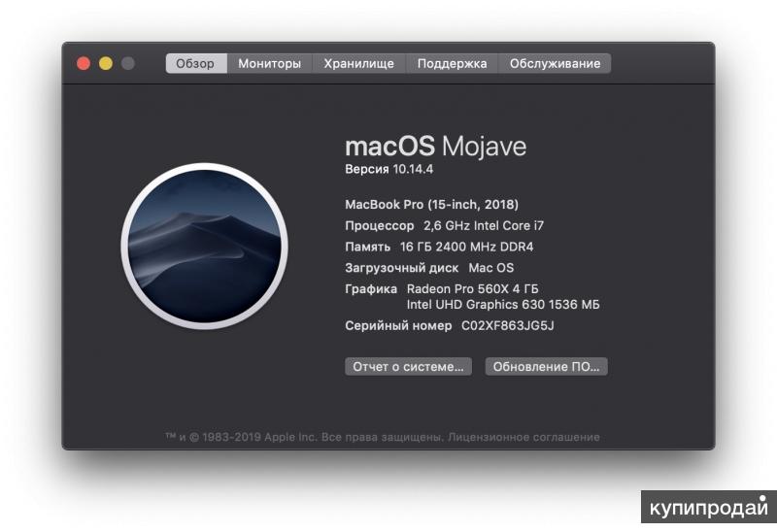The width and height of the screenshot is (777, 532).
Task: Click the Версия 10.14.4 text
Action: coord(389,169)
